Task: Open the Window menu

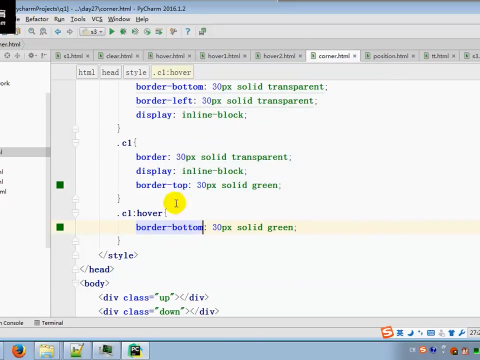Action: coord(119,19)
